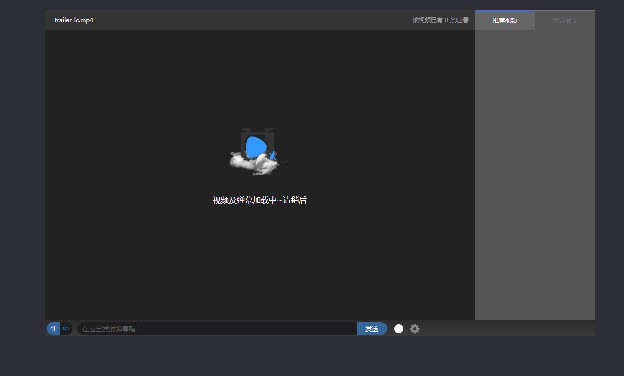Click the viewer count text in header

pyautogui.click(x=441, y=20)
